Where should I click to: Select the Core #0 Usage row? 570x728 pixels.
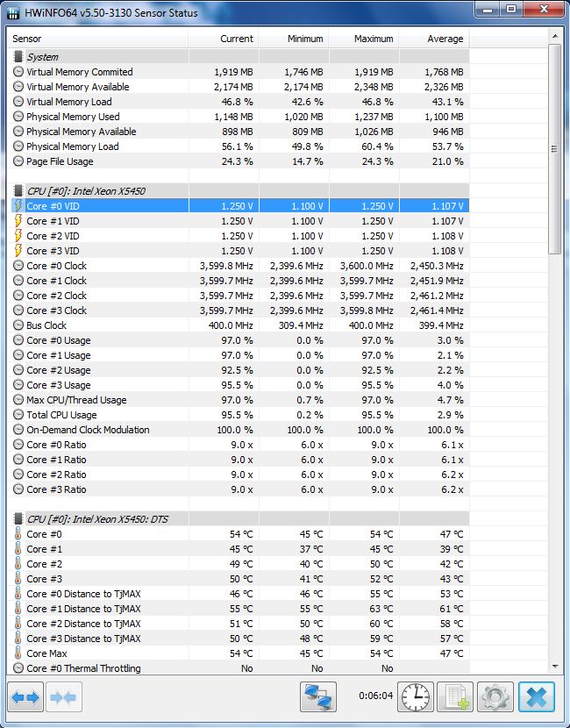[239, 339]
